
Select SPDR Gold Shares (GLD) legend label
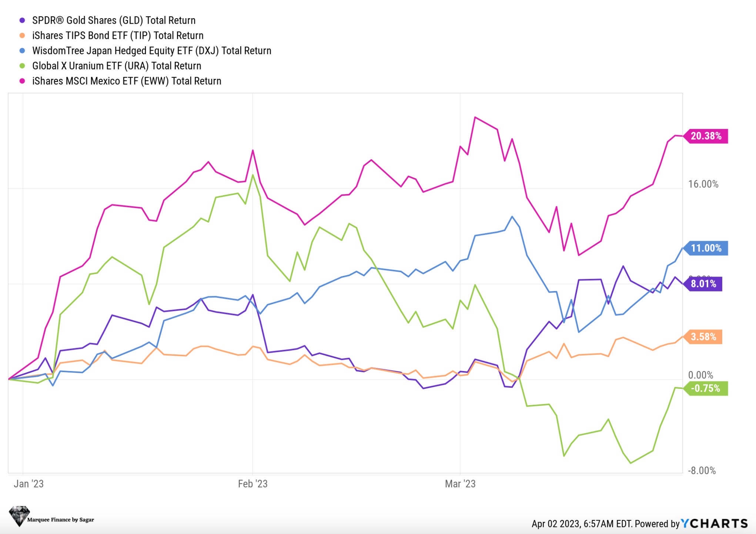(x=114, y=20)
